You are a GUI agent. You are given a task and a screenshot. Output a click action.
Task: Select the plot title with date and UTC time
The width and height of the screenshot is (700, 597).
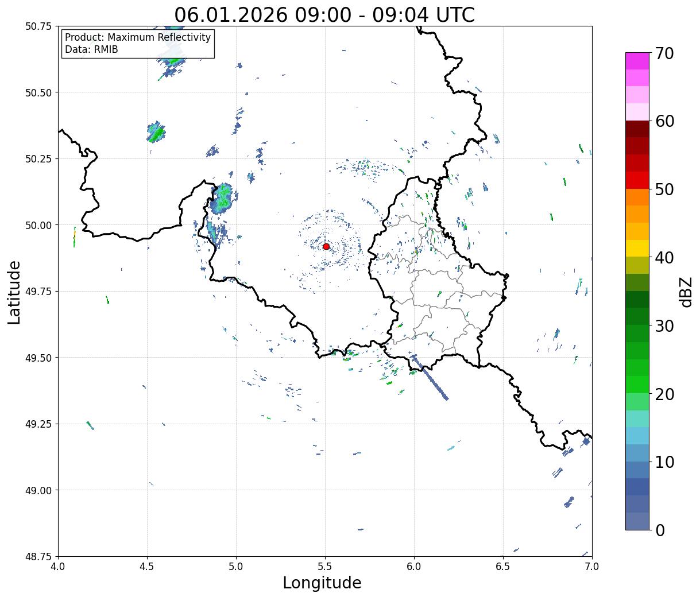tap(324, 15)
